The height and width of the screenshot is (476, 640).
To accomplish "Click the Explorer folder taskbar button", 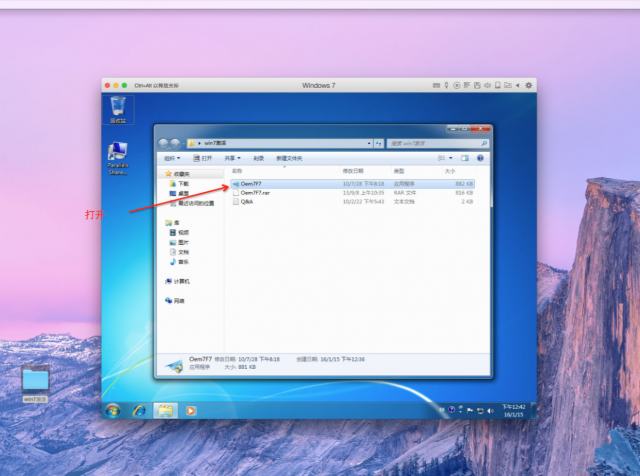I will click(165, 410).
